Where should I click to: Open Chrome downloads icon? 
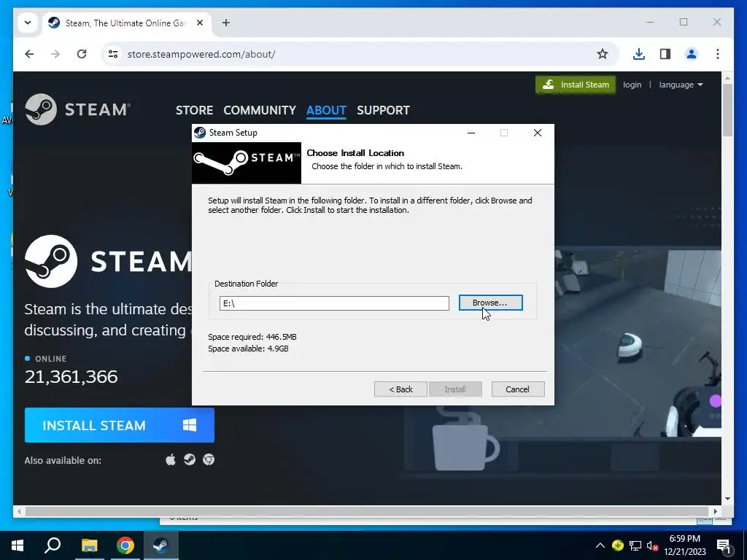(x=639, y=54)
